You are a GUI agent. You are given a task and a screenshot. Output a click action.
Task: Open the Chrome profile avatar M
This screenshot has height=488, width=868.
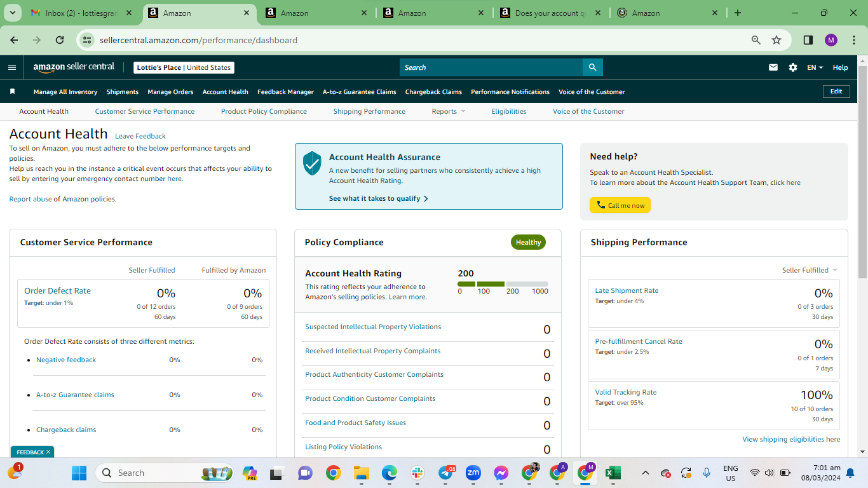coord(831,40)
